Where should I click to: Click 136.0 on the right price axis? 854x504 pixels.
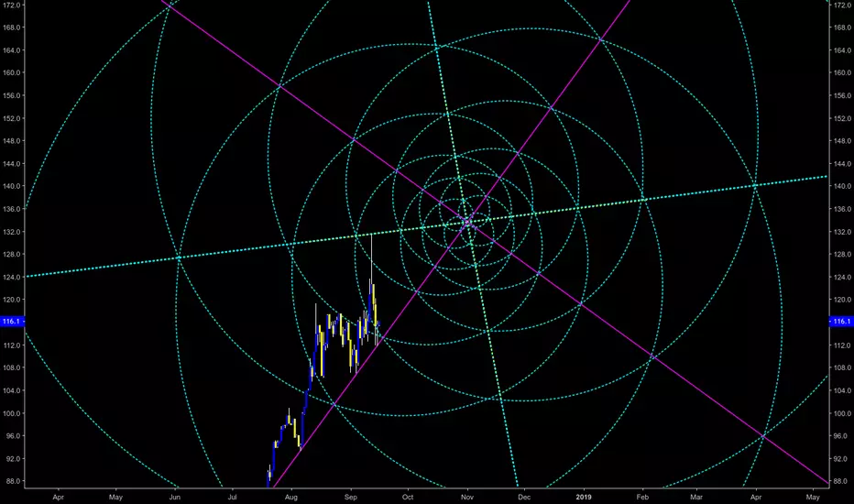point(842,209)
